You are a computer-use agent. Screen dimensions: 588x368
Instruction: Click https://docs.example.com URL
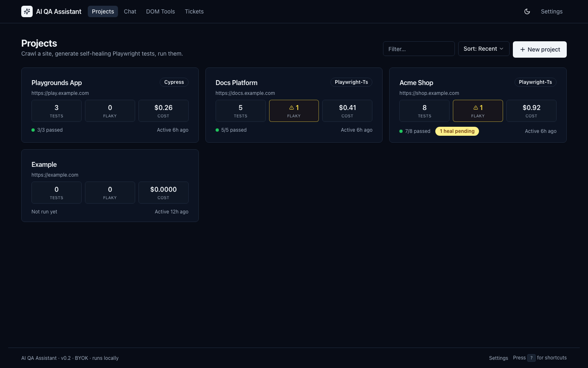pyautogui.click(x=245, y=93)
